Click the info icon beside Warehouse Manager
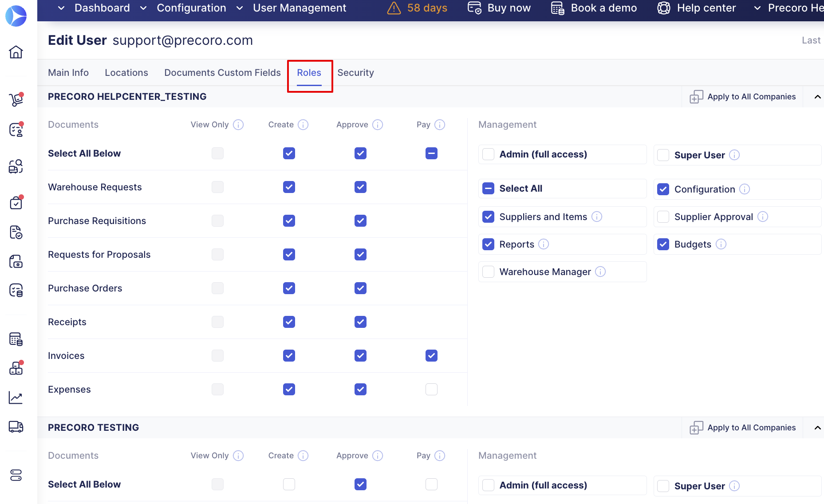The width and height of the screenshot is (824, 504). tap(600, 272)
